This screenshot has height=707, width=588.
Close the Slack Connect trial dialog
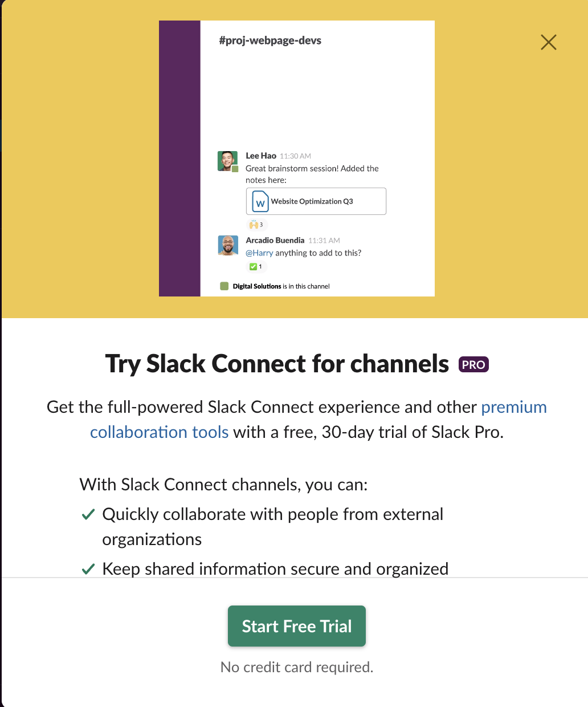click(x=548, y=42)
